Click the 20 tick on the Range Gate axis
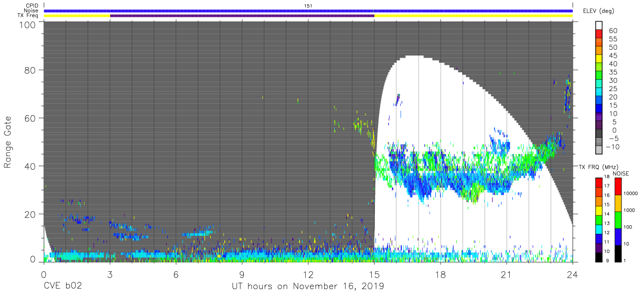644x297 pixels. 30,214
